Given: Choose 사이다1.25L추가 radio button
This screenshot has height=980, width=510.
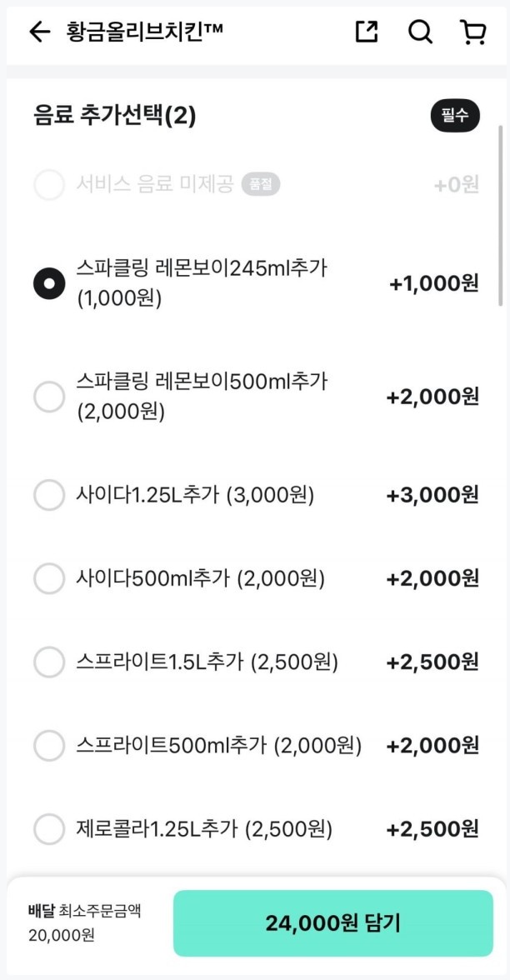Looking at the screenshot, I should [x=49, y=495].
